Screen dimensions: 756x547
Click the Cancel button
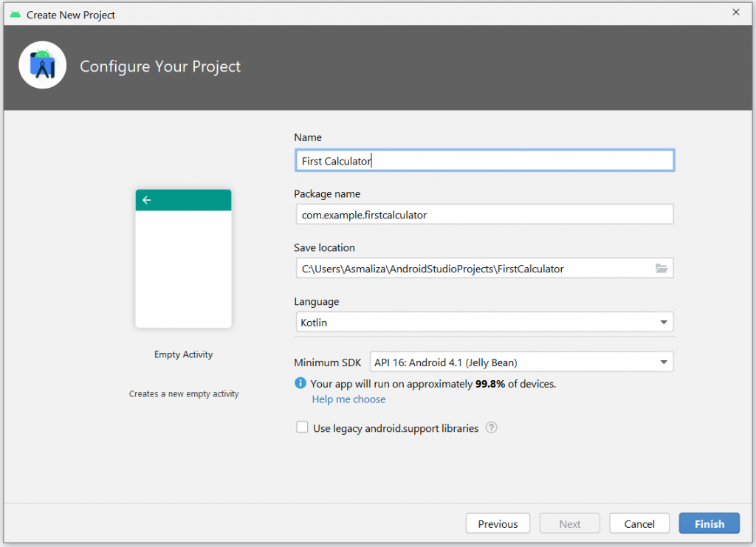point(639,523)
